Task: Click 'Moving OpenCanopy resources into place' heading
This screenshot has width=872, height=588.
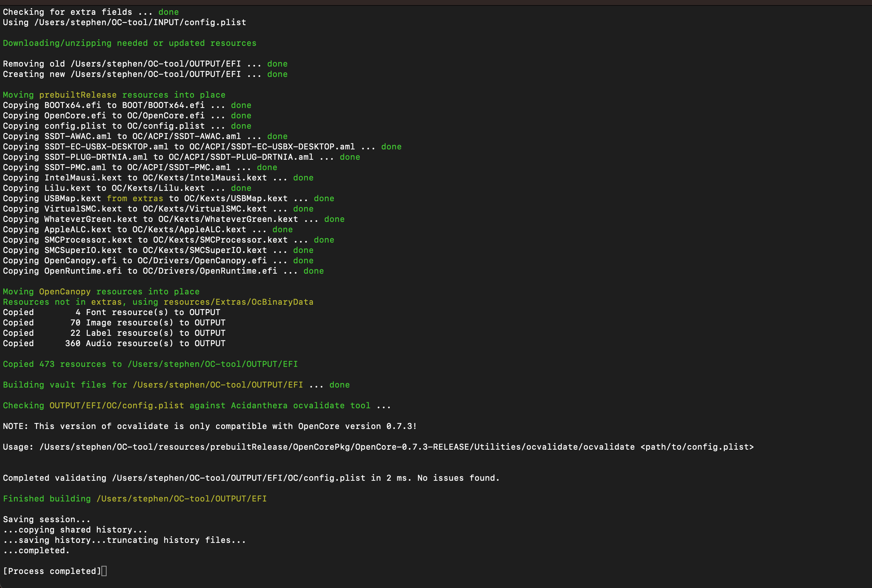Action: (x=101, y=292)
